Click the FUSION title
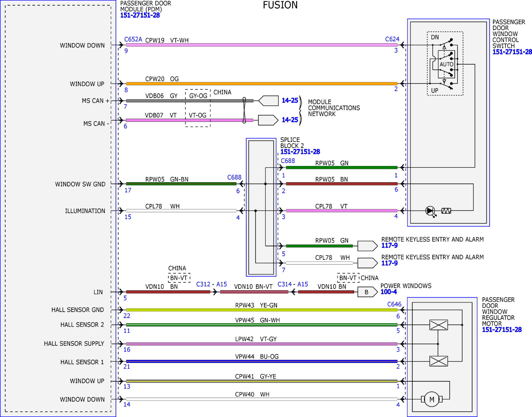Viewport: 532px width, 417px height. [280, 5]
